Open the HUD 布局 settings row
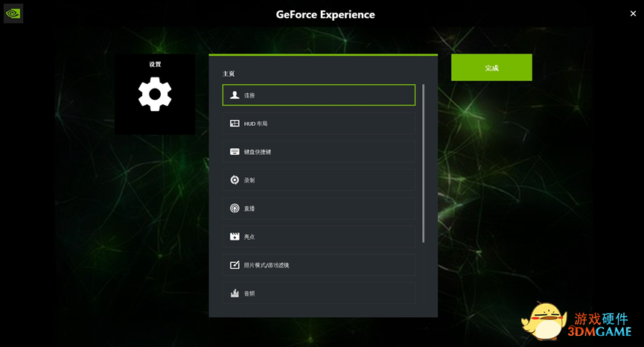 (x=319, y=124)
